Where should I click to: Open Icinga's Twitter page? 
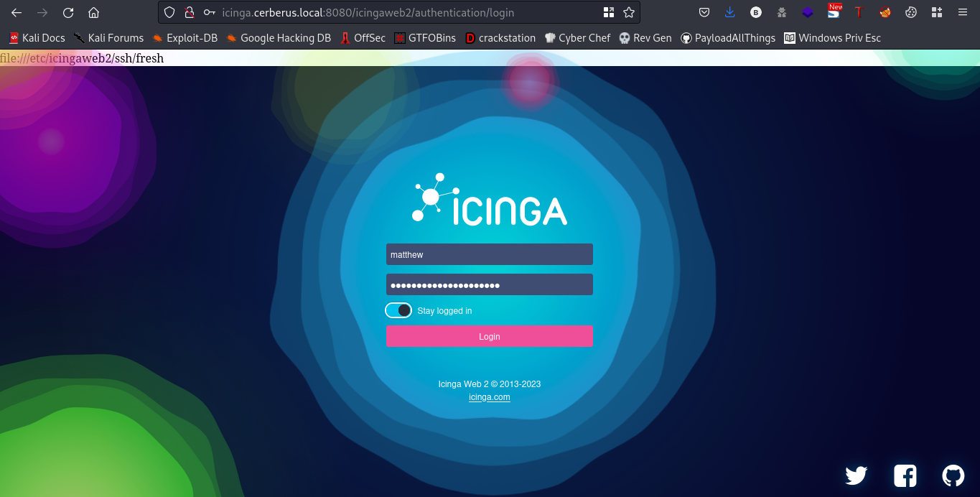tap(857, 475)
